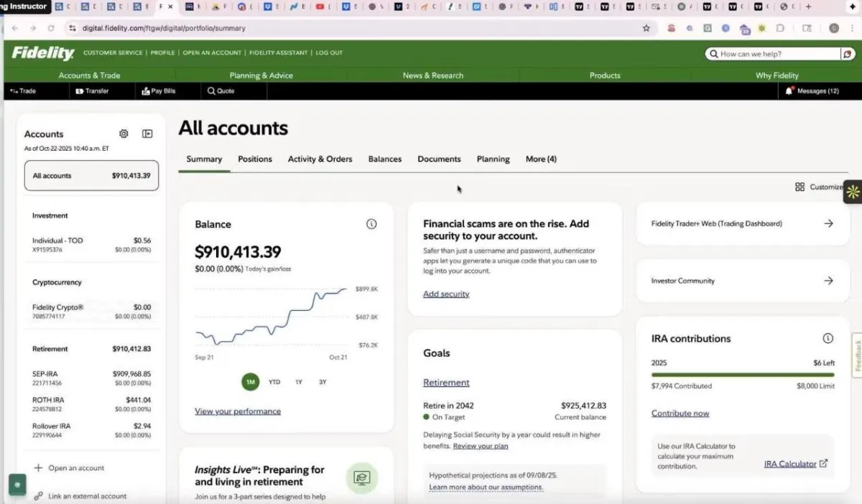Open the Planning & Advice menu
This screenshot has height=504, width=862.
pos(261,75)
